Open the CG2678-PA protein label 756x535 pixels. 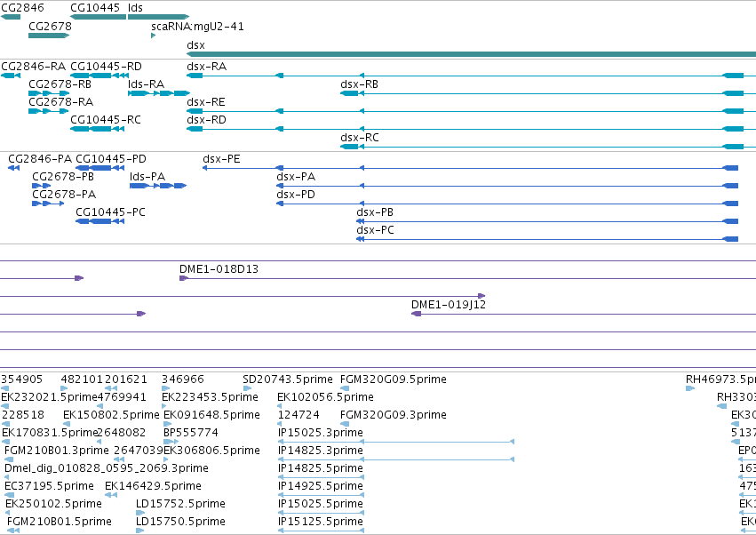click(64, 195)
